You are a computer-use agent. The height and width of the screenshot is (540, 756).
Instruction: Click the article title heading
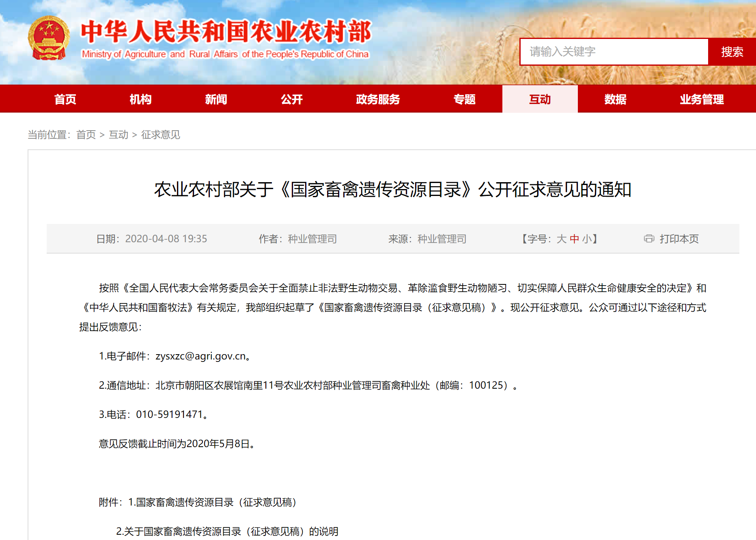pos(392,189)
